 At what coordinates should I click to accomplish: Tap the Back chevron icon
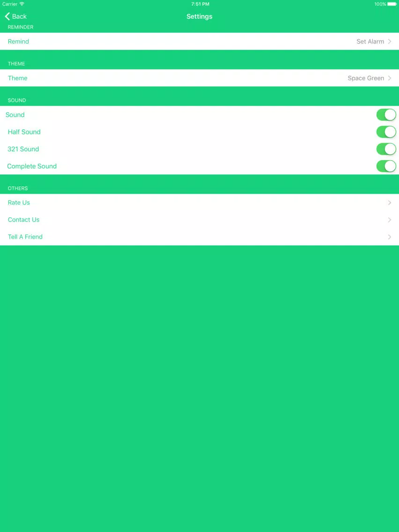click(7, 16)
